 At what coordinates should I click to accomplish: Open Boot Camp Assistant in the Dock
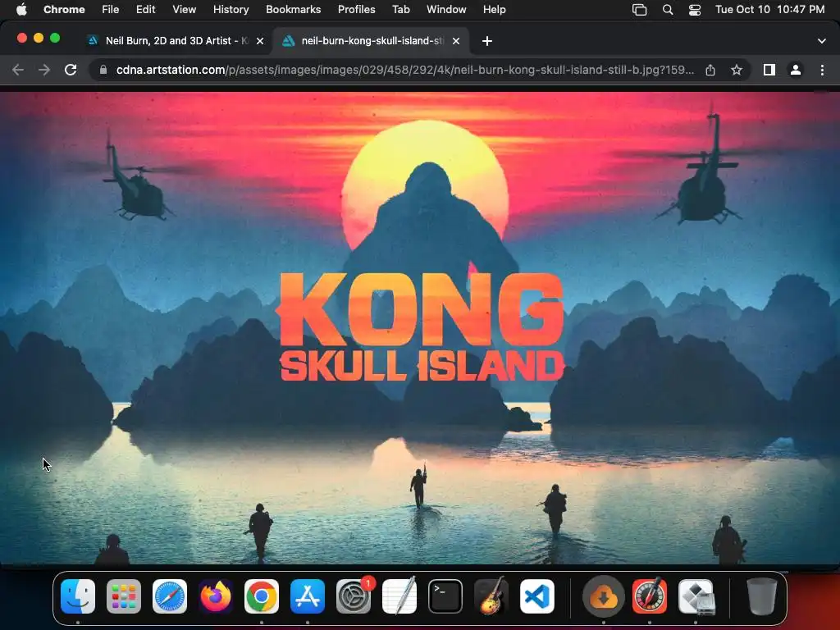pos(696,596)
